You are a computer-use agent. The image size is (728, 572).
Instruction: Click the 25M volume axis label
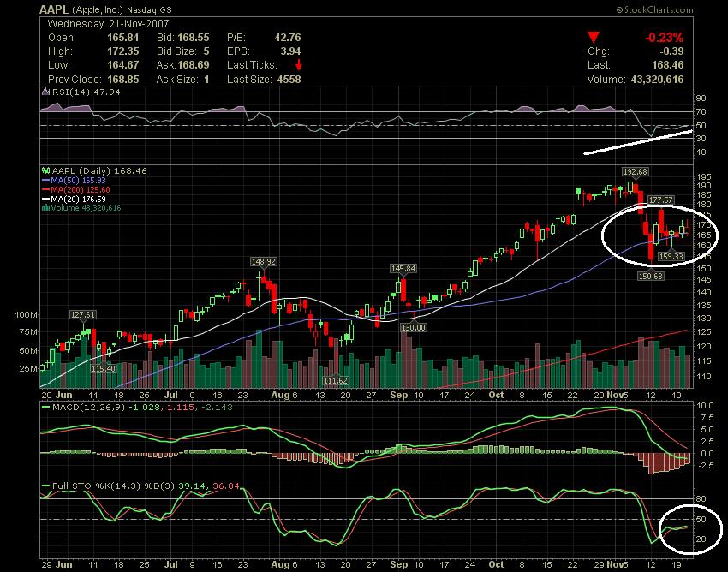tap(28, 369)
